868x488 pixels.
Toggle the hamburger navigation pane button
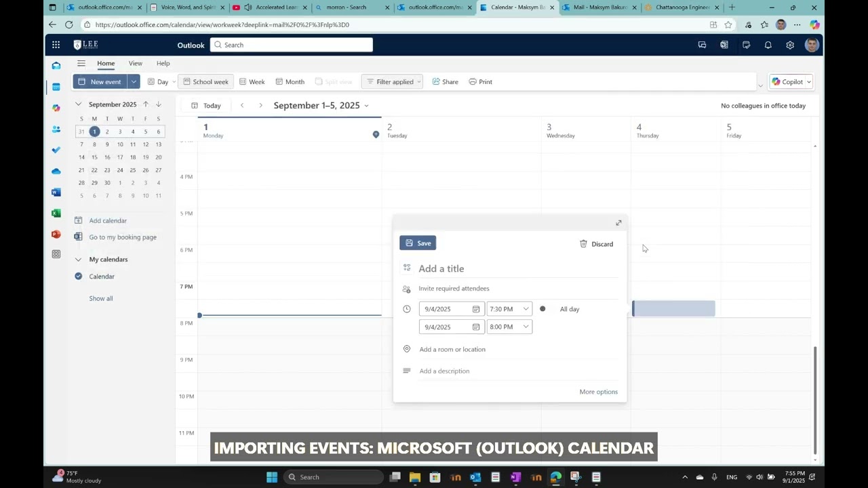[x=81, y=63]
